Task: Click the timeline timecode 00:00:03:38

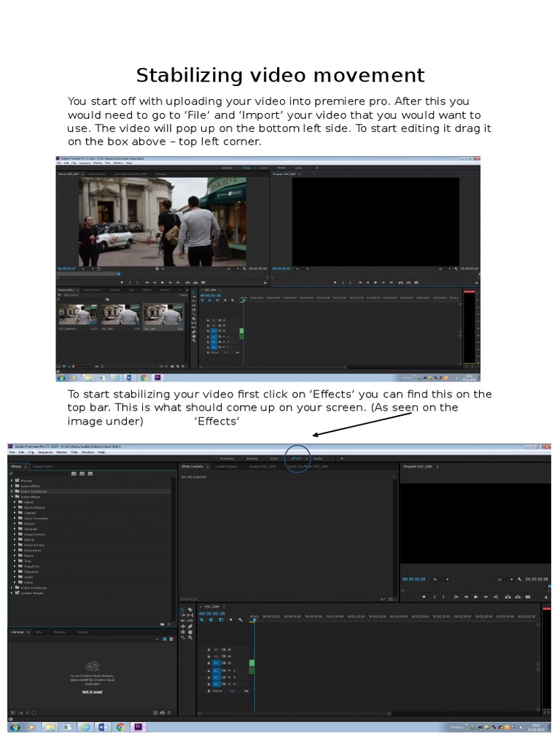Action: pyautogui.click(x=212, y=614)
